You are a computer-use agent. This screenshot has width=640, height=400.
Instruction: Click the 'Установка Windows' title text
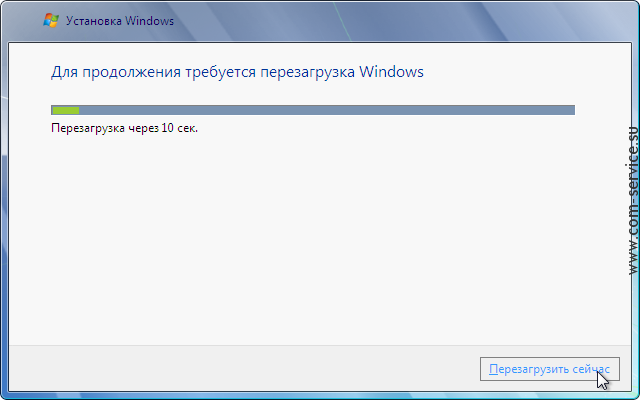[x=120, y=21]
